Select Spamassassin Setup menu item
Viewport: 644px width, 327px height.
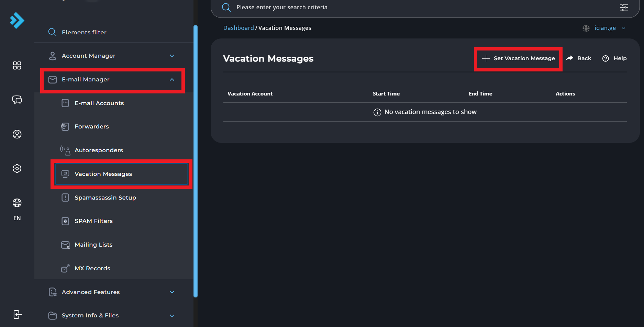tap(105, 198)
